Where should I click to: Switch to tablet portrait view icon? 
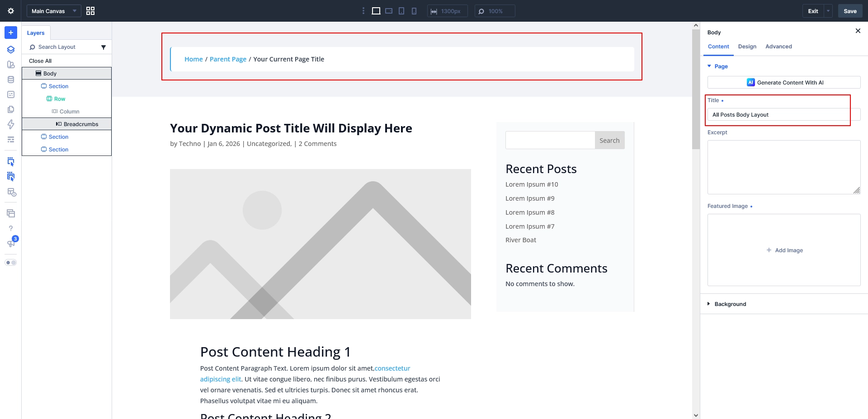tap(401, 11)
